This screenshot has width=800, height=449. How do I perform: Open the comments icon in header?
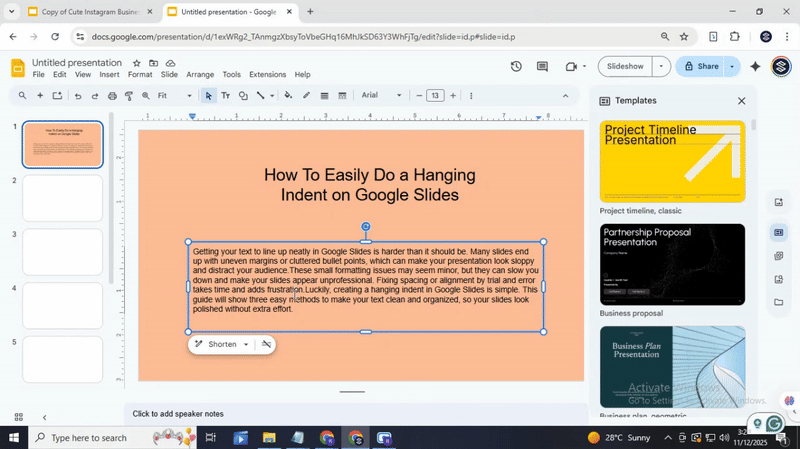[542, 67]
